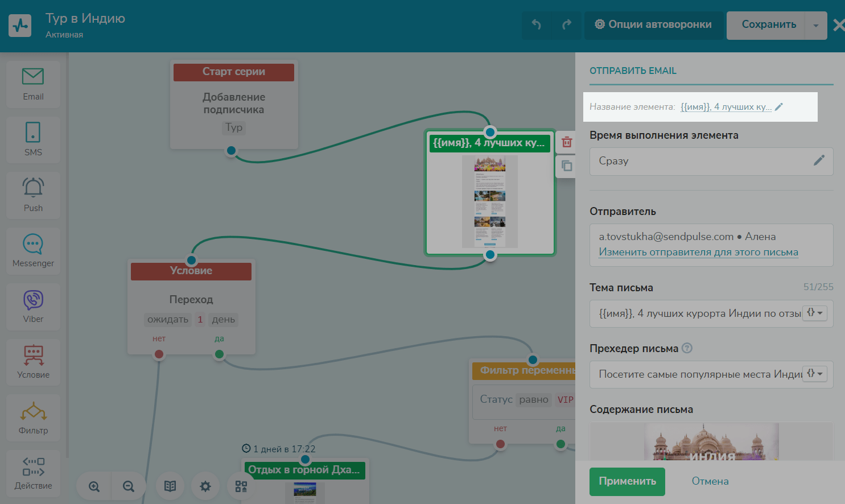Open the book guide icon in bottom toolbar
The image size is (845, 504).
click(x=170, y=486)
